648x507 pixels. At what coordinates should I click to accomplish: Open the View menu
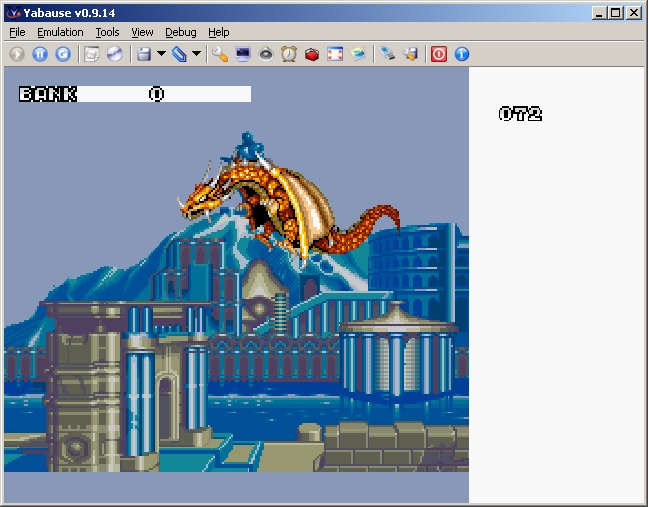tap(143, 32)
